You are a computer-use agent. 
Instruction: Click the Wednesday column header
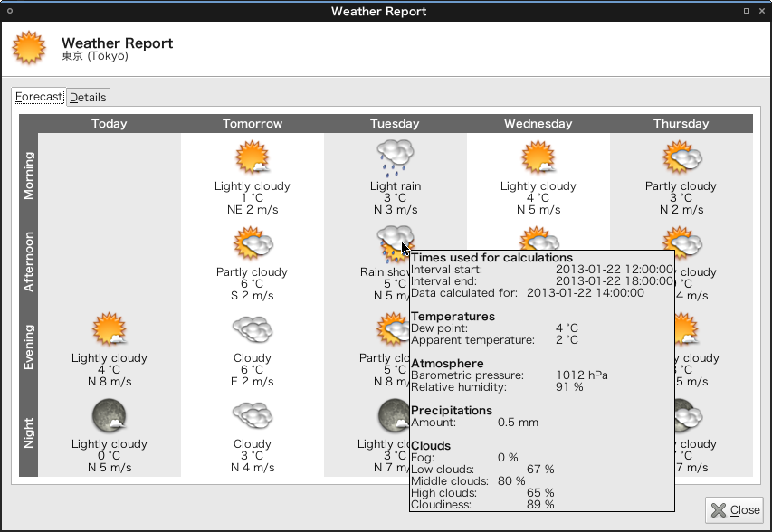point(538,124)
